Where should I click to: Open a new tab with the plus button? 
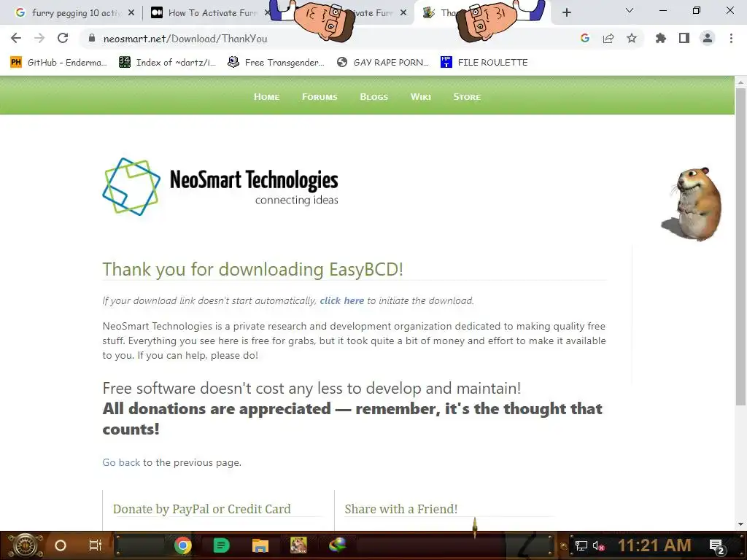(566, 12)
